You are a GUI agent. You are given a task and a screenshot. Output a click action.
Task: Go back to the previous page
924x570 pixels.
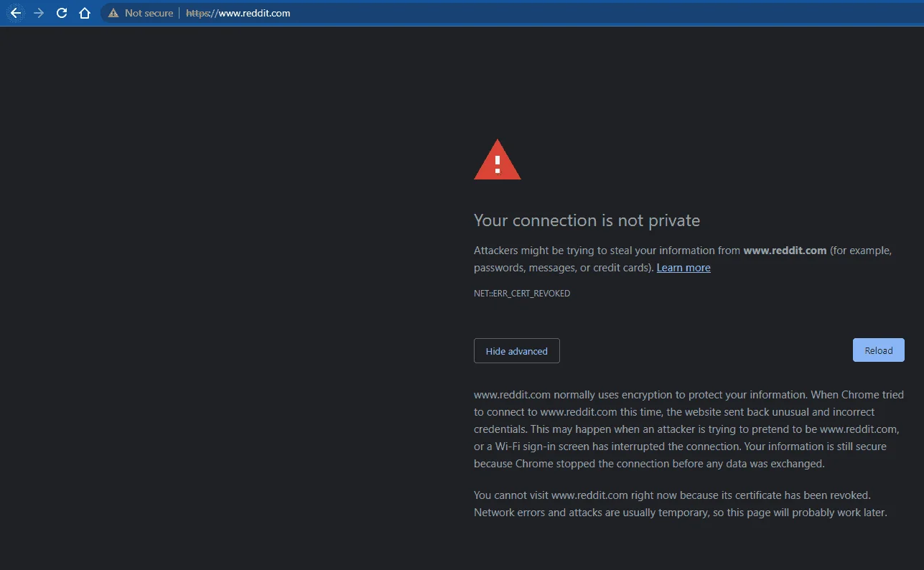click(15, 13)
